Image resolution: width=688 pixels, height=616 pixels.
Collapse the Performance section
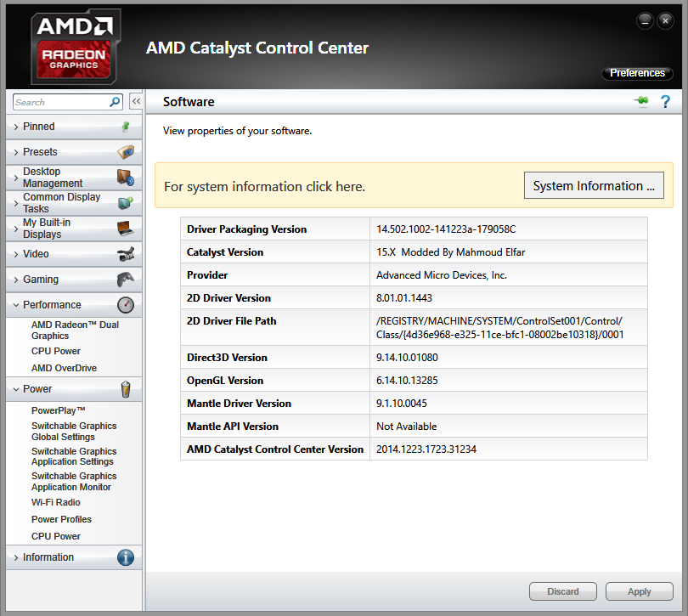pos(74,305)
